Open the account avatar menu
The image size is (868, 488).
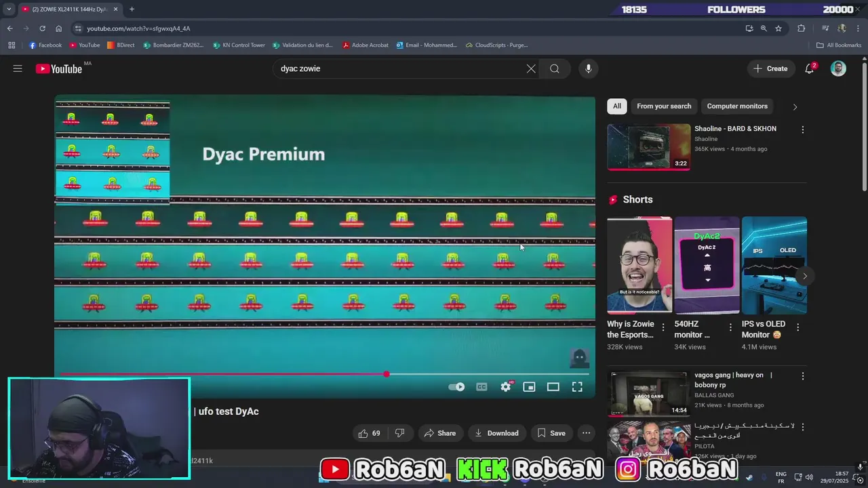pos(839,68)
